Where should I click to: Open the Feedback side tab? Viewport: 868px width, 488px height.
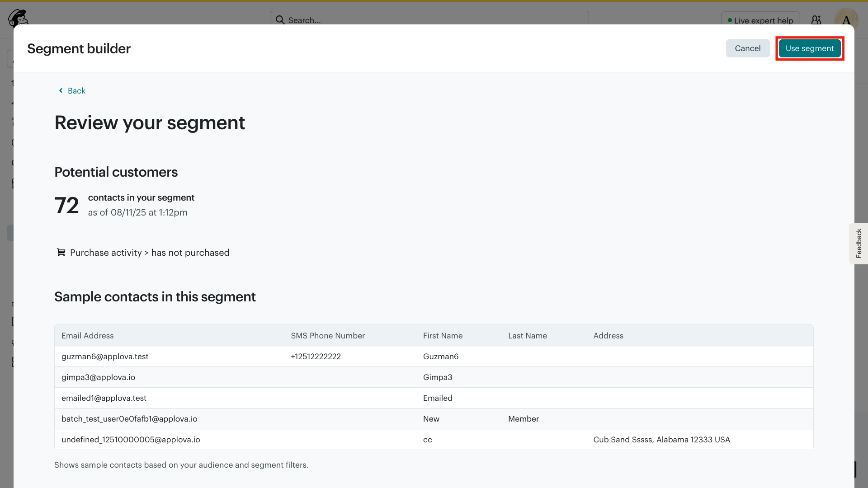click(859, 244)
